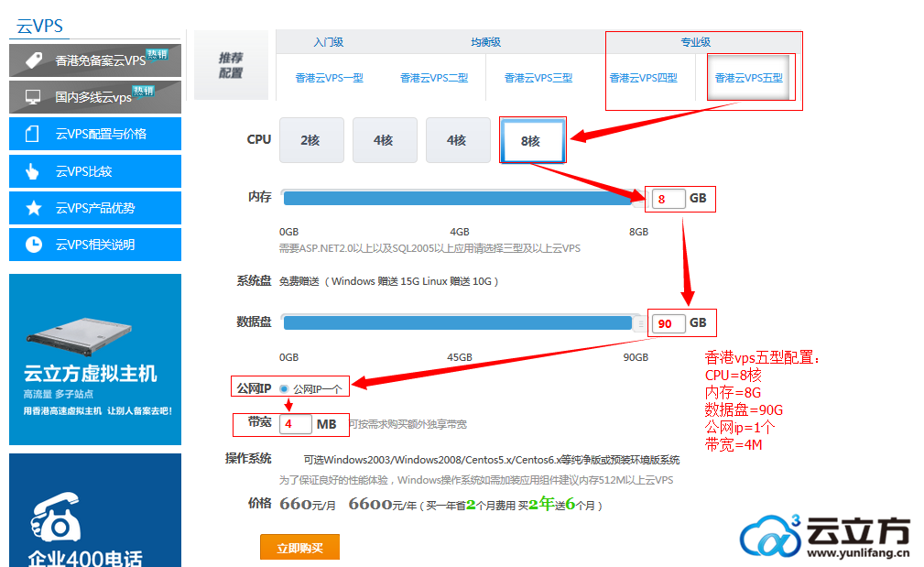Click the 立即购买 buy now button
Screen dimensions: 924x567
[300, 547]
